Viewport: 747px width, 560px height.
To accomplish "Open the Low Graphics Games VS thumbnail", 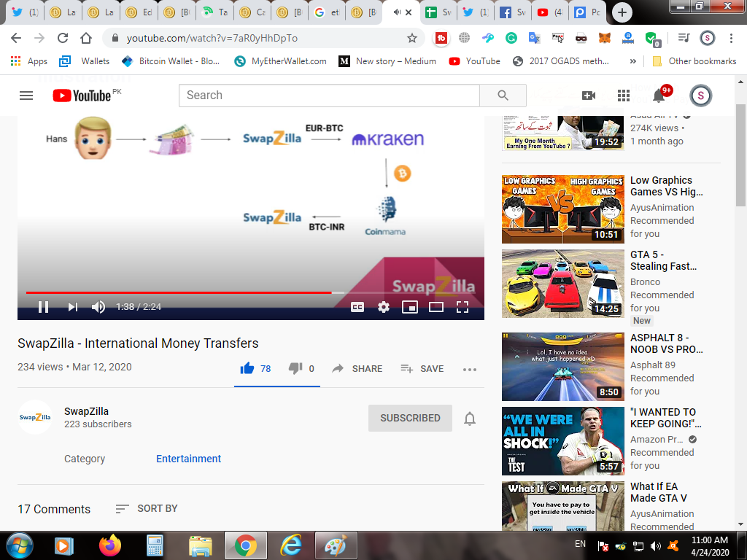I will (x=562, y=209).
